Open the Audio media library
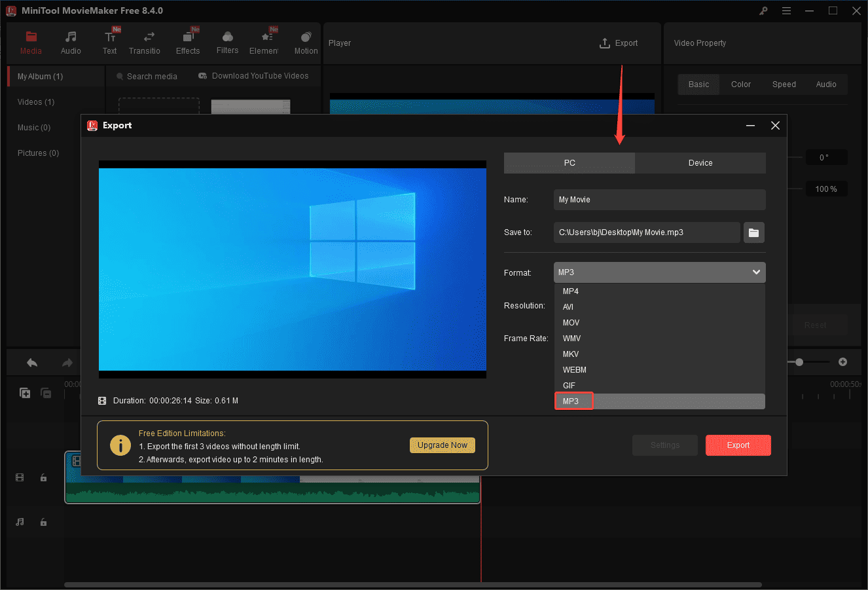This screenshot has height=590, width=868. 70,42
